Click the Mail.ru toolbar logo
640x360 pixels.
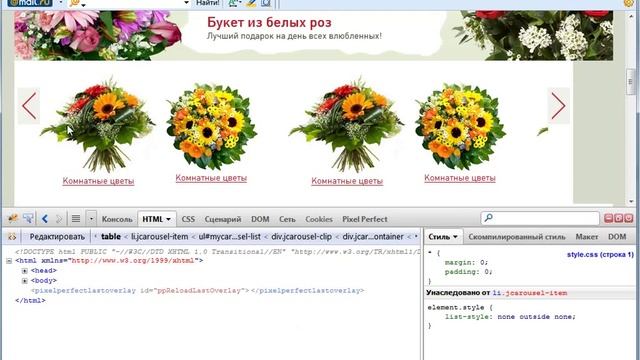(29, 2)
